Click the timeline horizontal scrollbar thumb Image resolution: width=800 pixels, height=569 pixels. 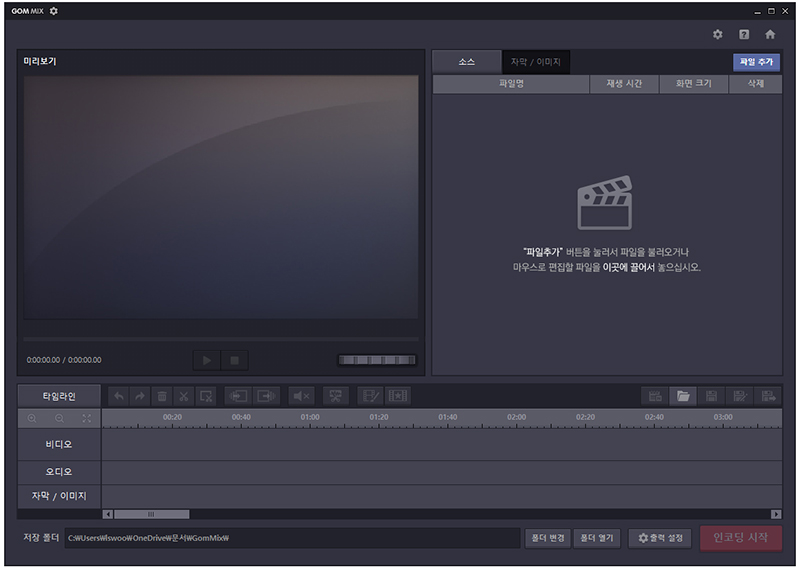(x=151, y=514)
